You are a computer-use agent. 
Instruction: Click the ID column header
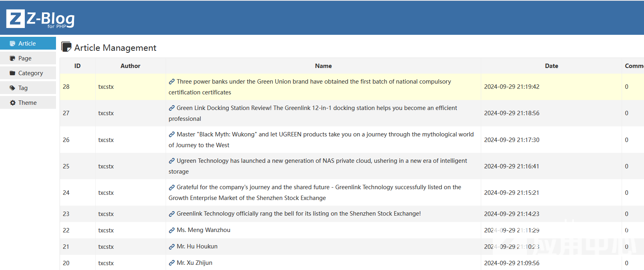point(78,66)
